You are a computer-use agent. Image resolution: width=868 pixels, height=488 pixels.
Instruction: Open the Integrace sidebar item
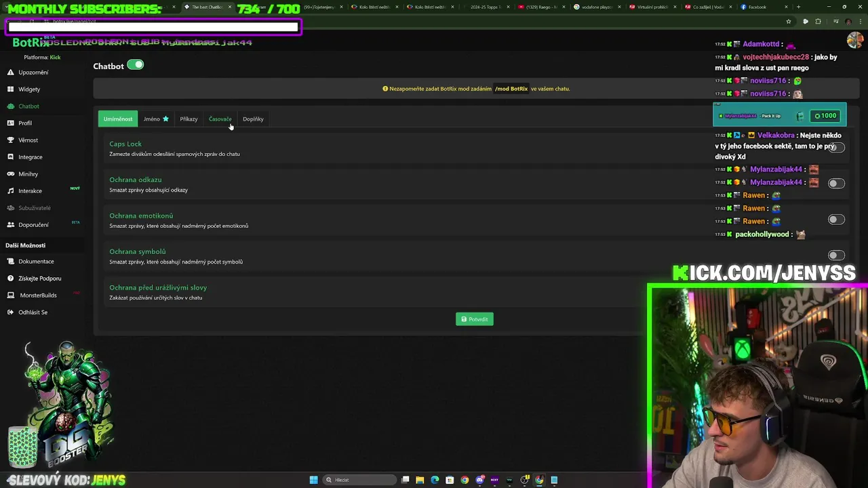[x=25, y=157]
